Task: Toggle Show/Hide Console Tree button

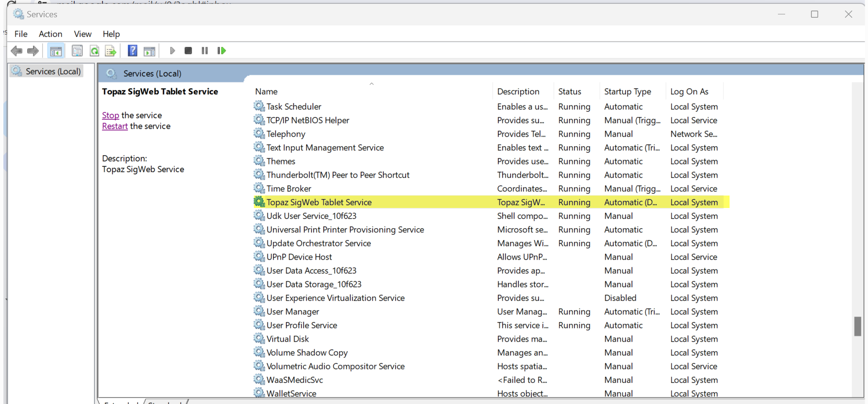Action: tap(56, 51)
